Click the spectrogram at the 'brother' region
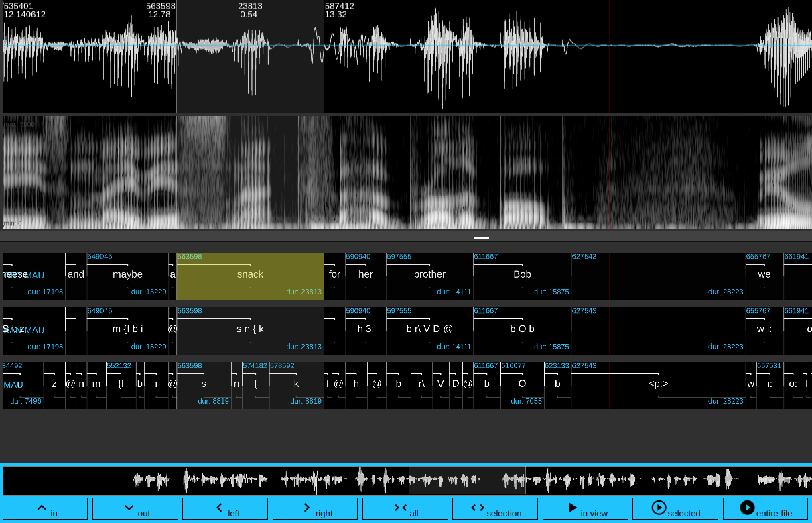Image resolution: width=812 pixels, height=523 pixels. pyautogui.click(x=429, y=173)
